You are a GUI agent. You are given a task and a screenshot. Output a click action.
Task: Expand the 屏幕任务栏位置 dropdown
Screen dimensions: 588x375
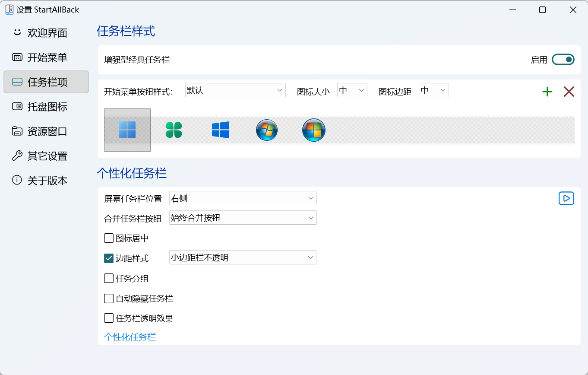(243, 198)
